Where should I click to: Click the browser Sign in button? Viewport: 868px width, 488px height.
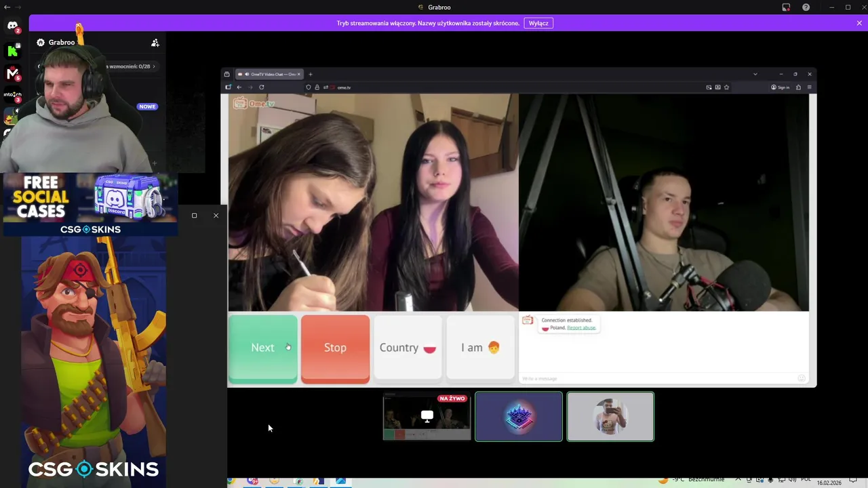[x=781, y=87]
